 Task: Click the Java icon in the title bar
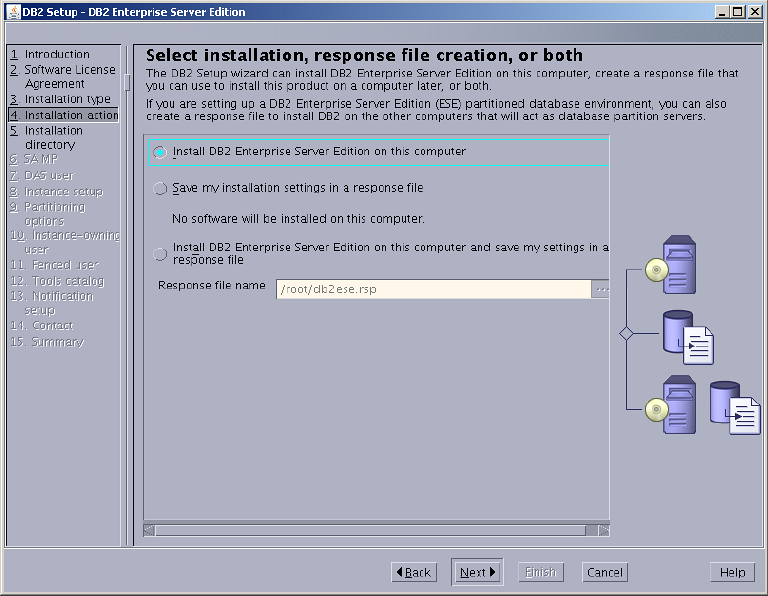pyautogui.click(x=13, y=12)
